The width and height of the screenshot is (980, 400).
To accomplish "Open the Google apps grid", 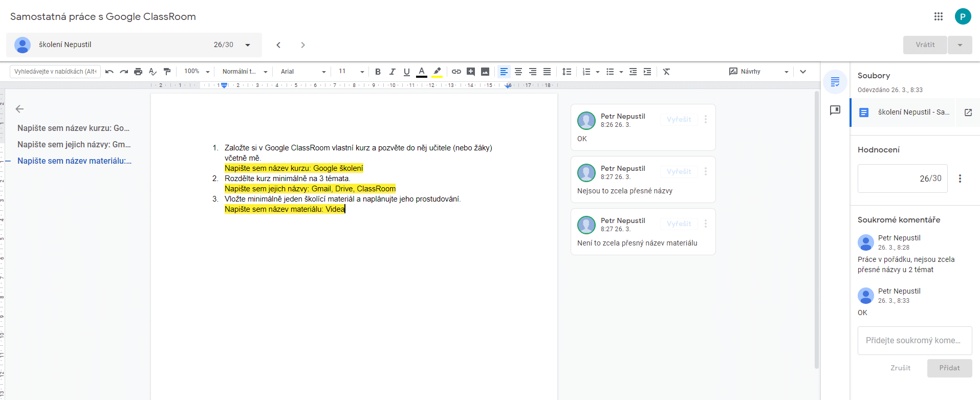I will [x=939, y=16].
